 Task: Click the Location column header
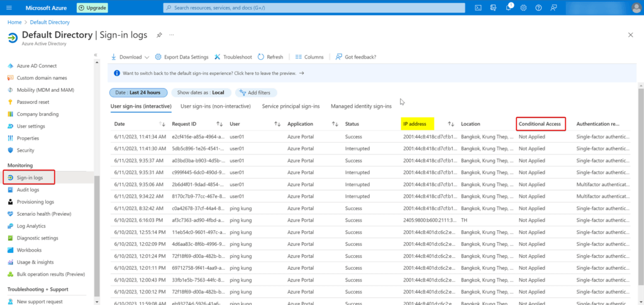[x=470, y=124]
